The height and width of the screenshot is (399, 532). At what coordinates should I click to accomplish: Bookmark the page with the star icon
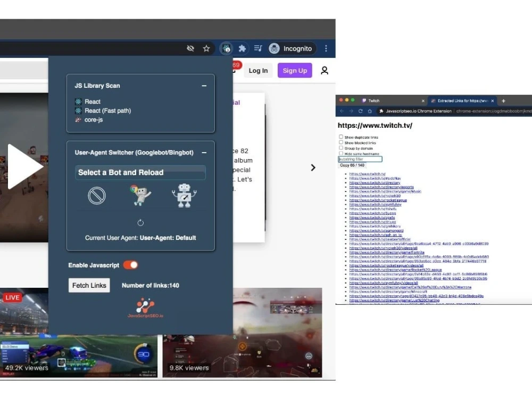tap(206, 48)
